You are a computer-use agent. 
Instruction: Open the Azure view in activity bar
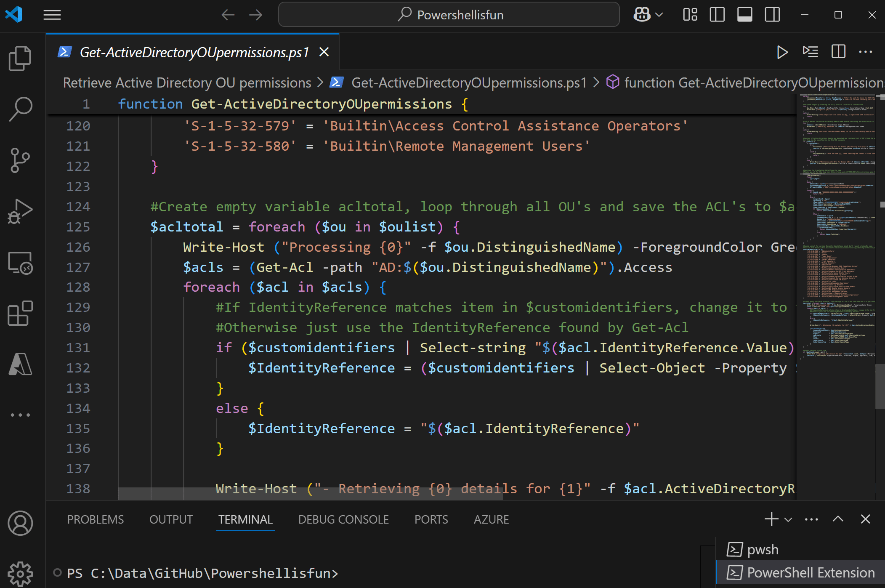[x=20, y=365]
